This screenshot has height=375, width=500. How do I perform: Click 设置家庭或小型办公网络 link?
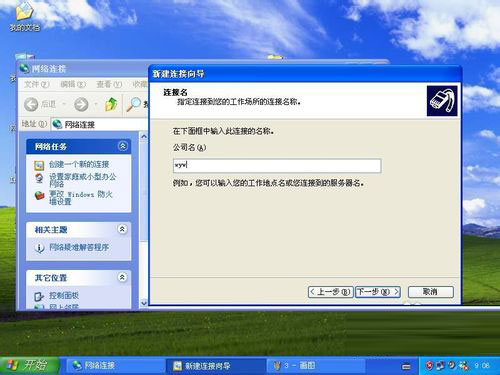[x=82, y=180]
